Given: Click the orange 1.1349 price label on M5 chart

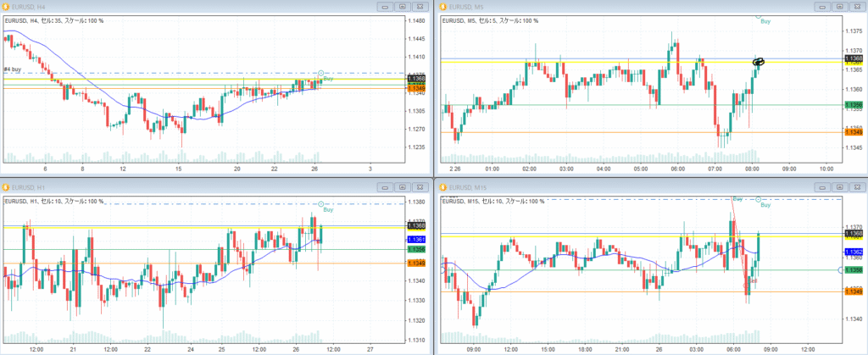Looking at the screenshot, I should pos(851,132).
